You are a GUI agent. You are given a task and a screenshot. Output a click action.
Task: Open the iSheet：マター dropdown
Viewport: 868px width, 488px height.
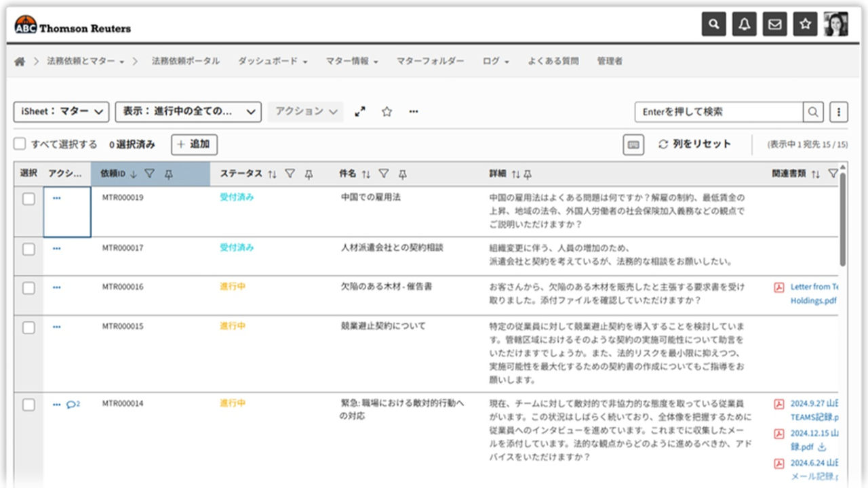click(61, 112)
